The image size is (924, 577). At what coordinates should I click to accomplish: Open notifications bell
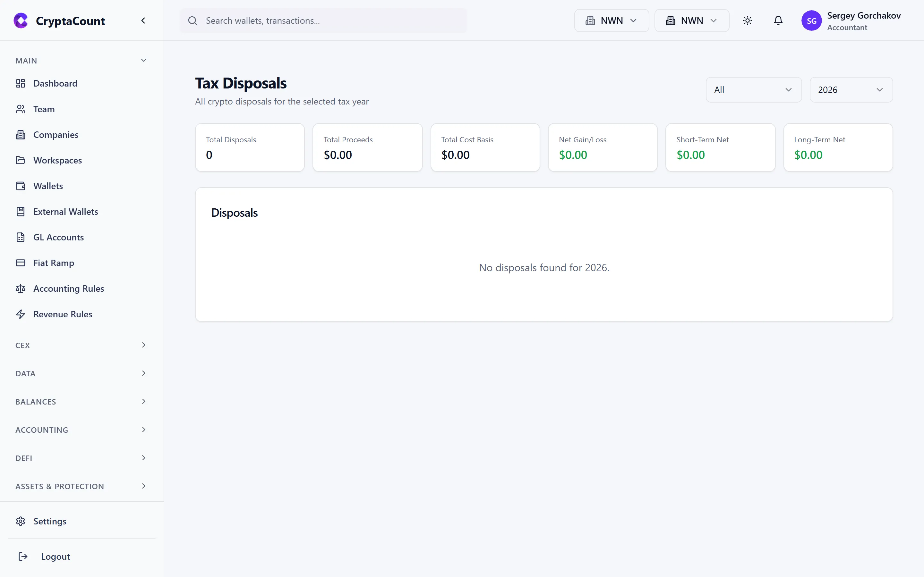[x=778, y=21]
